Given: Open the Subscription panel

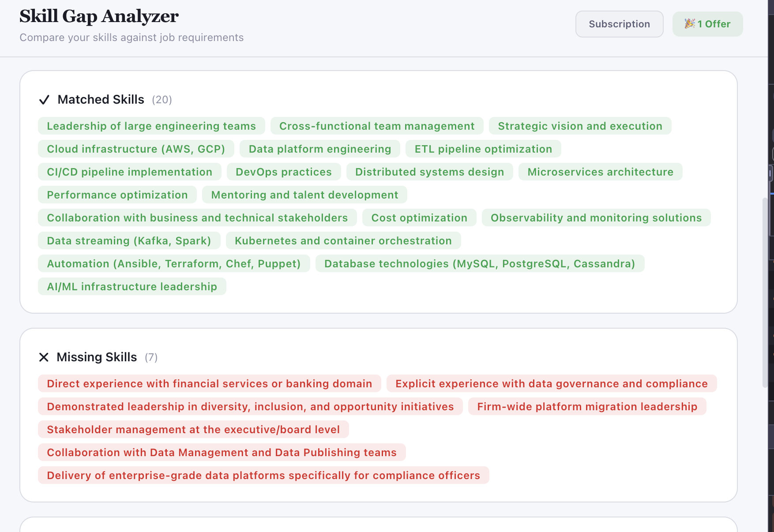Looking at the screenshot, I should coord(619,24).
